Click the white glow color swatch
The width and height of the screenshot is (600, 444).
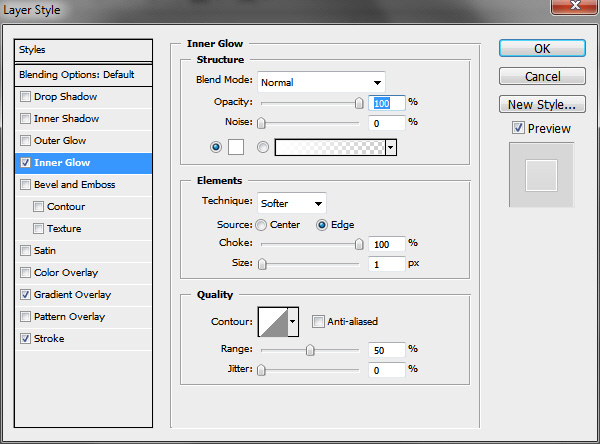(x=236, y=147)
